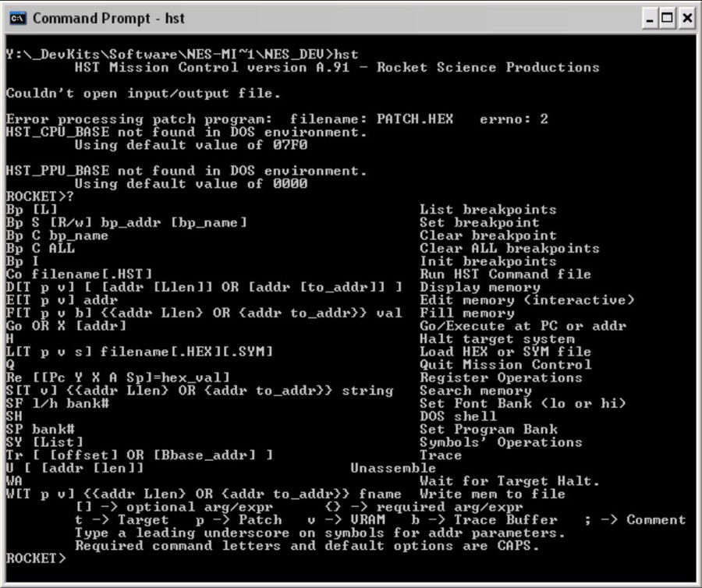
Task: Minimize the Command Prompt window
Action: [x=650, y=19]
